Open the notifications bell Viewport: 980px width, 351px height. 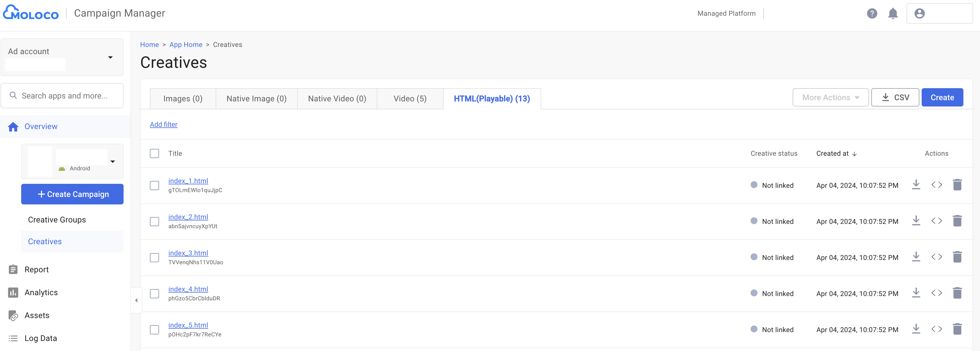(893, 13)
